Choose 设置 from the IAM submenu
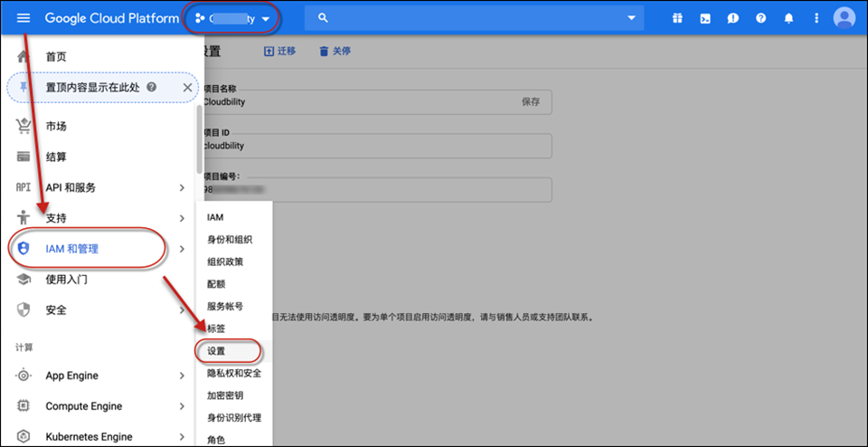 [x=216, y=350]
